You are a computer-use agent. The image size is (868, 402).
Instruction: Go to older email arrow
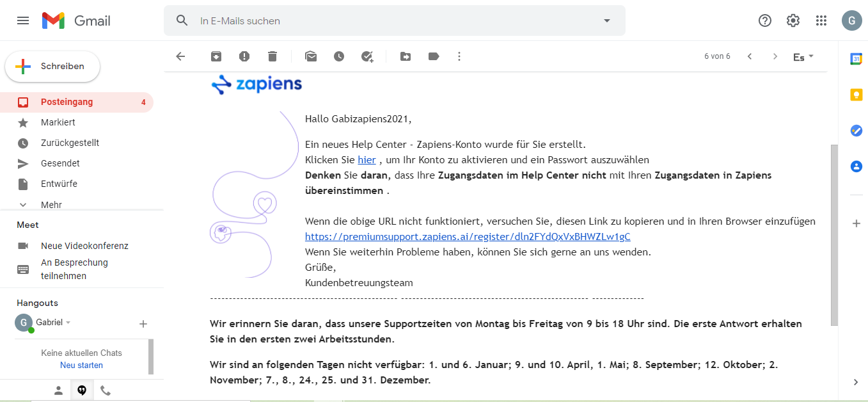pyautogui.click(x=775, y=56)
